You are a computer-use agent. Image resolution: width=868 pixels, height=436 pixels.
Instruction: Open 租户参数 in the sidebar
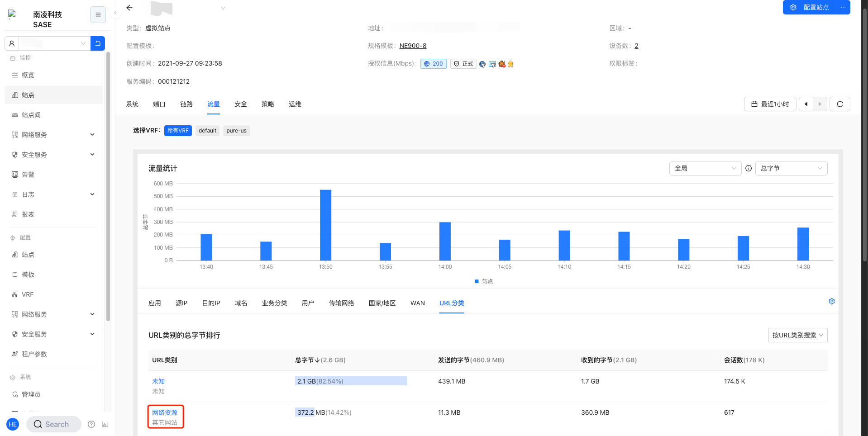(53, 354)
